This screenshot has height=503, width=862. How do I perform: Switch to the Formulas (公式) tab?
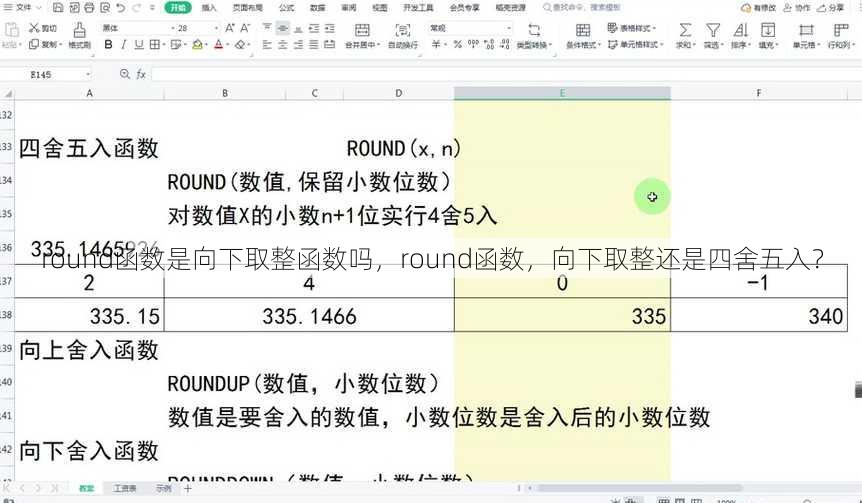286,8
